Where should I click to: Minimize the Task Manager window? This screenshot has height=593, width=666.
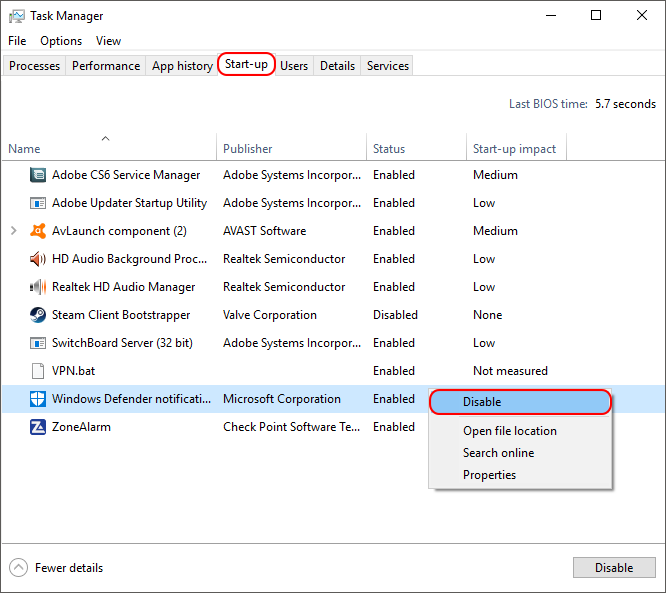pos(551,15)
